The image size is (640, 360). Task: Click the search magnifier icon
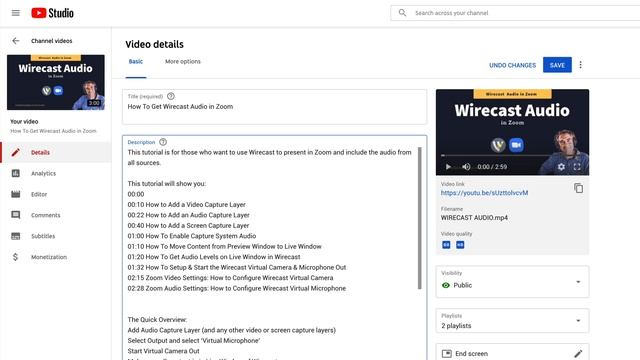coord(402,13)
